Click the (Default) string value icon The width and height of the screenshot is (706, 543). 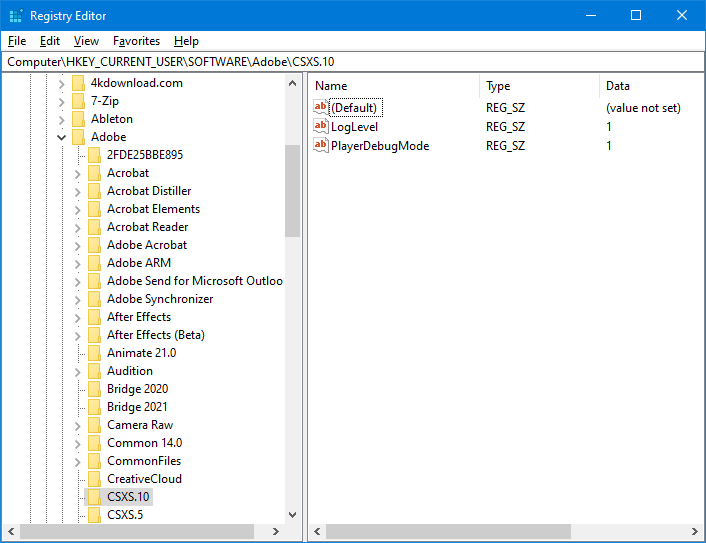click(321, 108)
